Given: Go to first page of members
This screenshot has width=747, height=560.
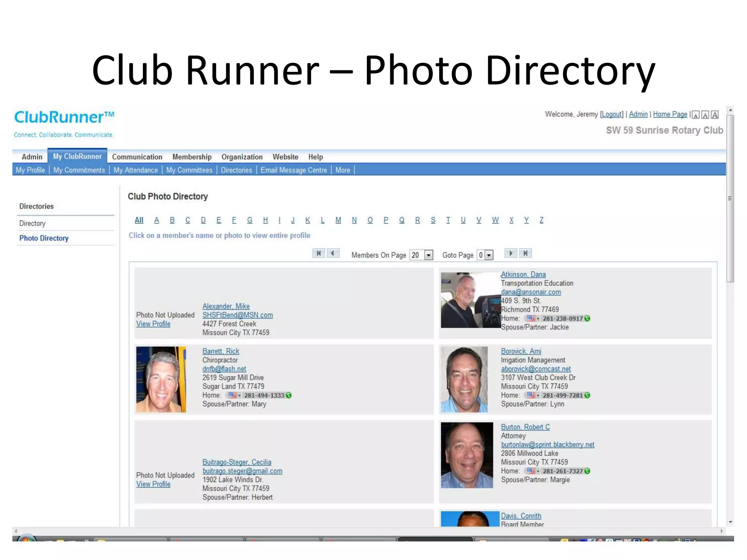Looking at the screenshot, I should click(319, 253).
